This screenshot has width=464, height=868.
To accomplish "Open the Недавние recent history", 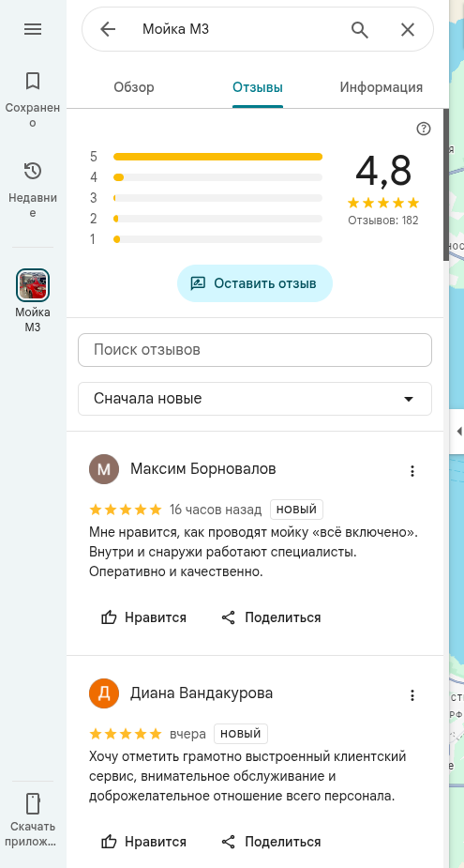I will click(33, 189).
